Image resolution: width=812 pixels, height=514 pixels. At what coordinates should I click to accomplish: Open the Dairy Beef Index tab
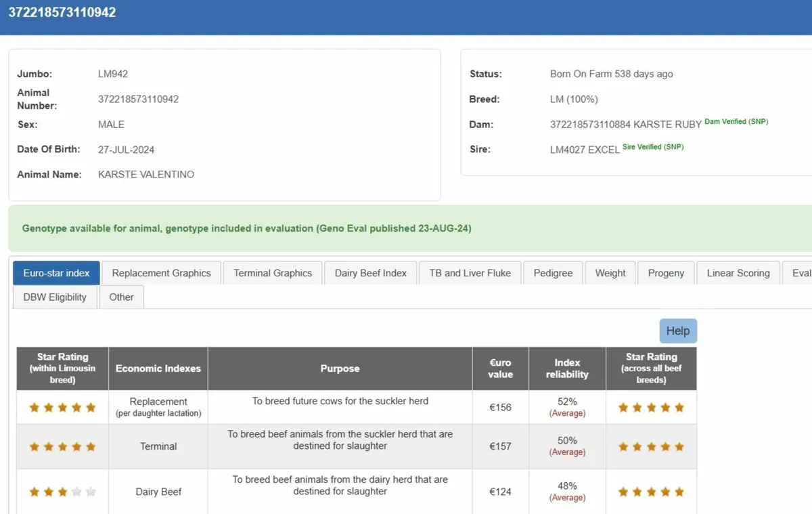coord(370,273)
